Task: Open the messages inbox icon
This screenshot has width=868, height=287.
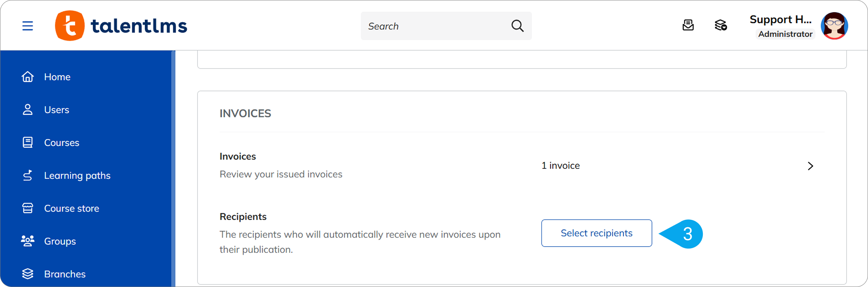Action: (688, 25)
